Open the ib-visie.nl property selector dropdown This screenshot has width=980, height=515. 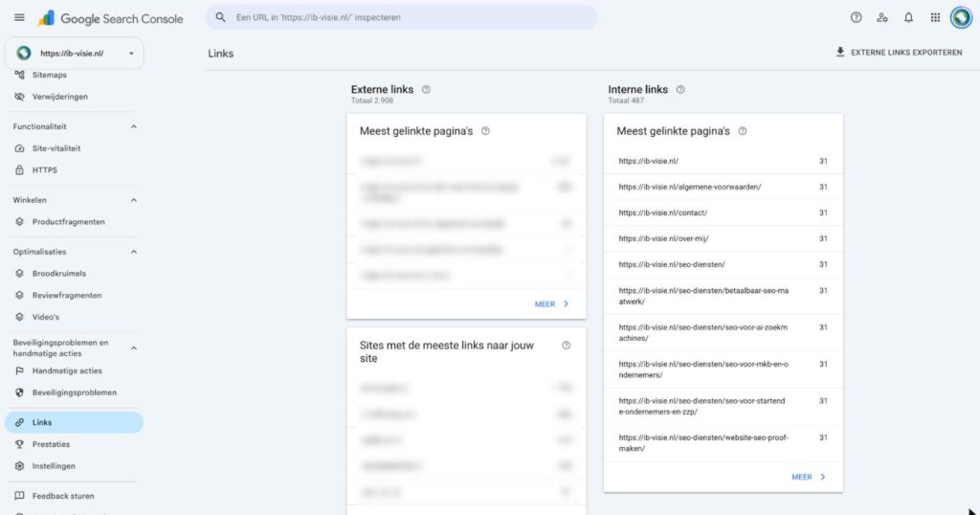pos(74,53)
